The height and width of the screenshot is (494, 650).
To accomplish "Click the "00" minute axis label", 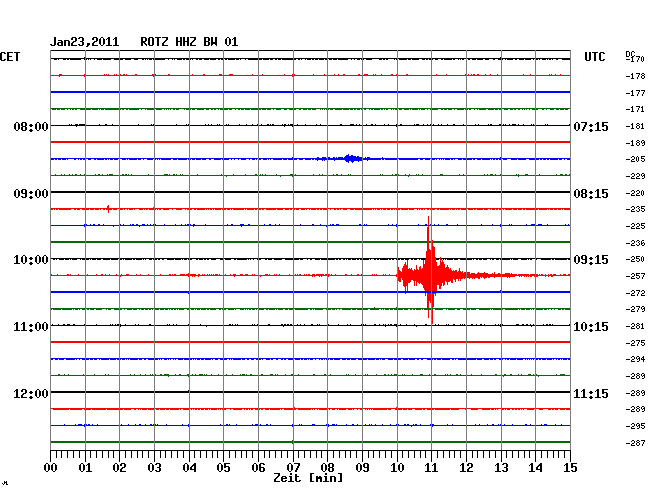I will pyautogui.click(x=51, y=468).
